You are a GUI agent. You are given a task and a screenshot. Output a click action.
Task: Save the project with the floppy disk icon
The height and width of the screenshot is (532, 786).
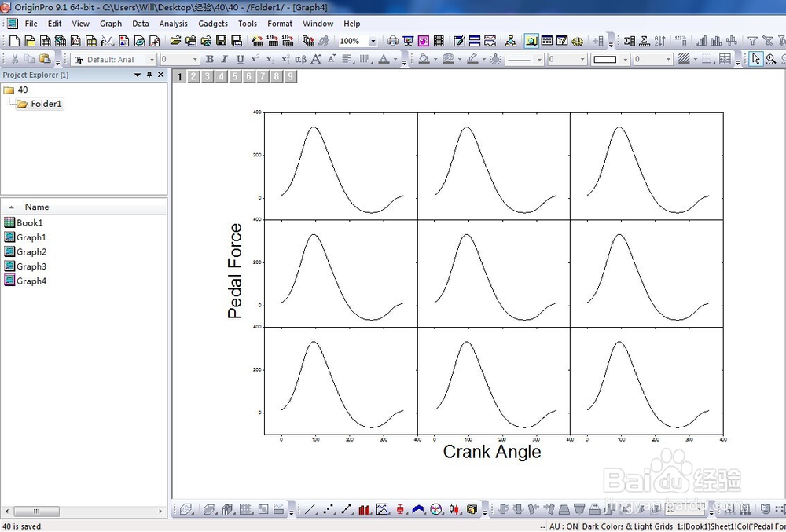[x=221, y=41]
